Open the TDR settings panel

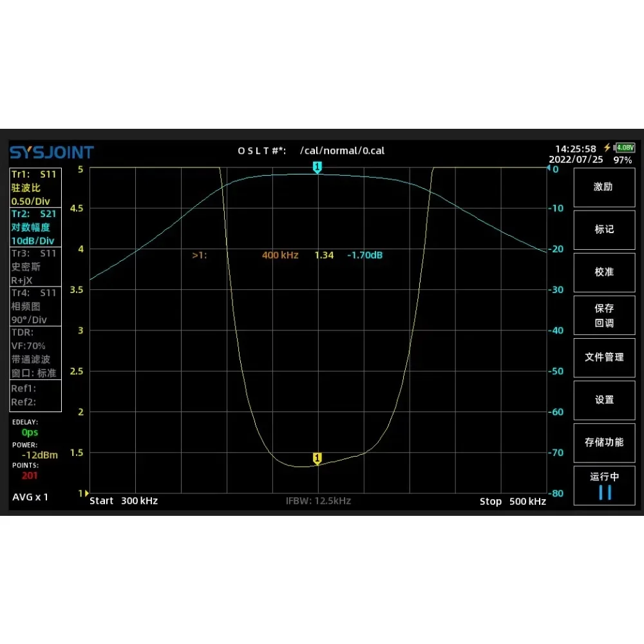[35, 353]
